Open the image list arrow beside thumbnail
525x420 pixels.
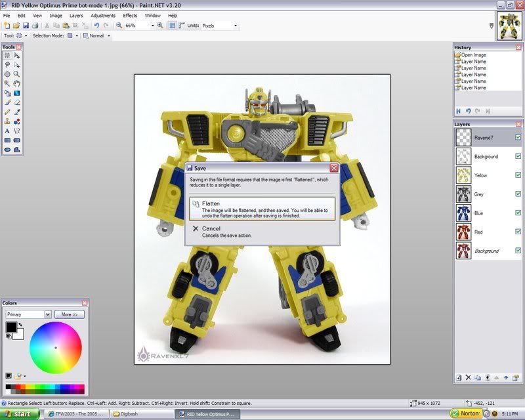(x=491, y=26)
